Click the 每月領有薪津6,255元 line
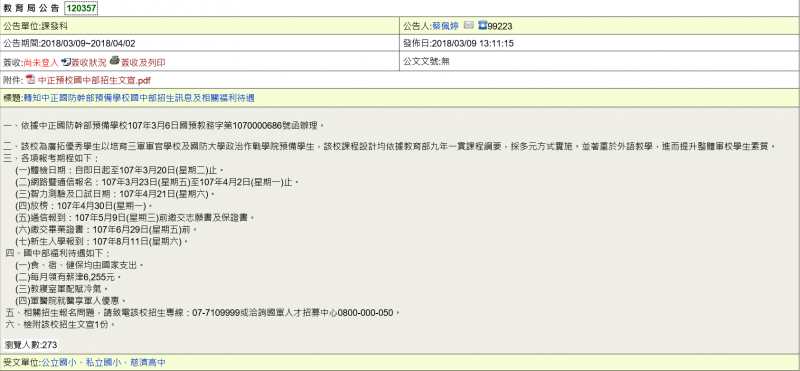The height and width of the screenshot is (371, 800). coord(69,278)
